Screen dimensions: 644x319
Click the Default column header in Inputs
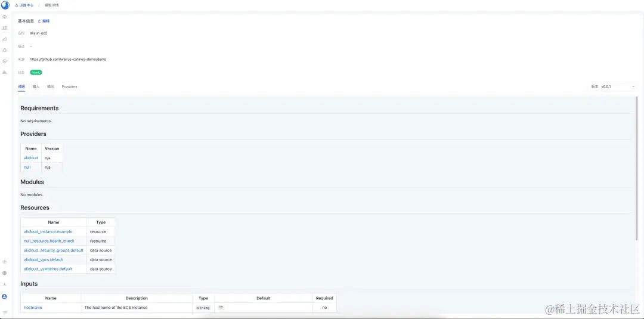(x=264, y=298)
